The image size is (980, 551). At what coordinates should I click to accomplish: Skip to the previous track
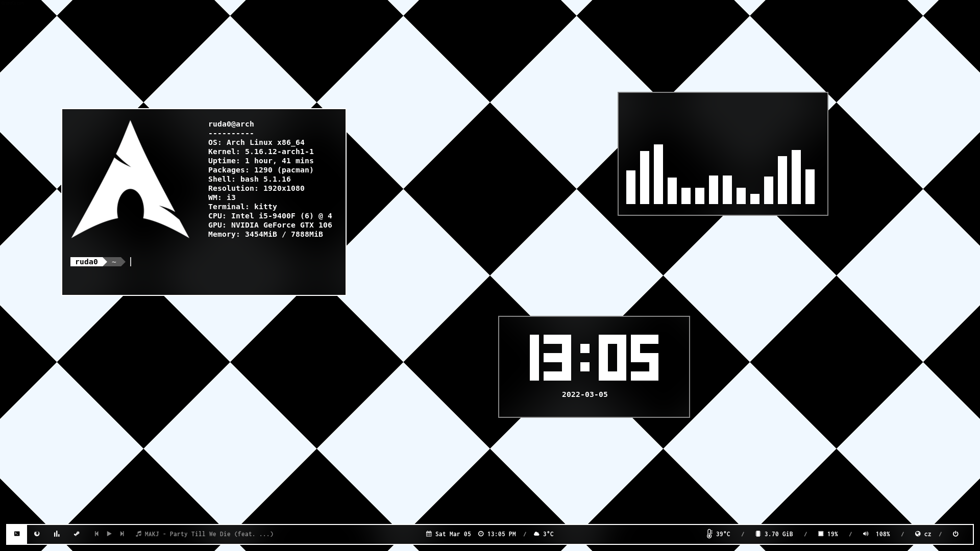[96, 534]
